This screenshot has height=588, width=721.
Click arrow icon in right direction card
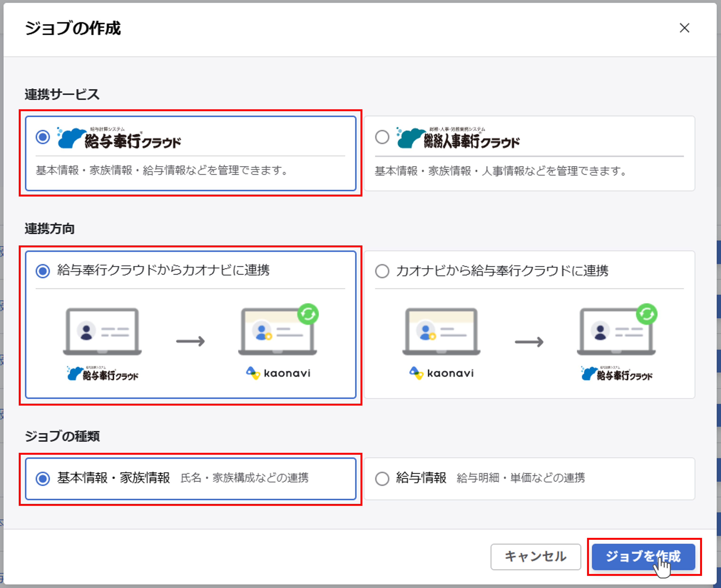pos(529,342)
